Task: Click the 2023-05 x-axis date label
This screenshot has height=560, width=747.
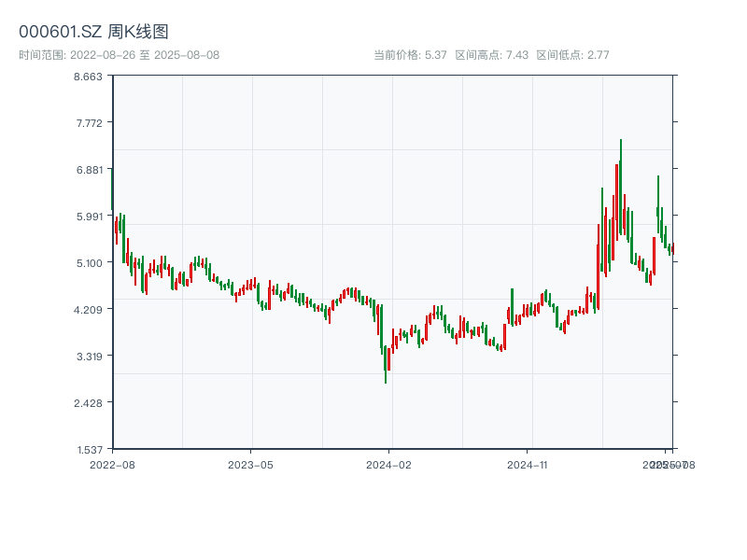Action: click(x=250, y=464)
